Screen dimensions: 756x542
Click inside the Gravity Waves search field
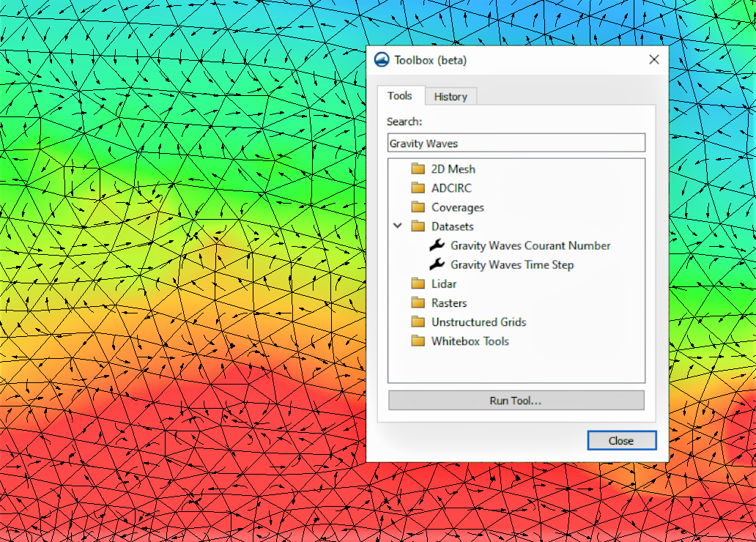click(x=516, y=142)
